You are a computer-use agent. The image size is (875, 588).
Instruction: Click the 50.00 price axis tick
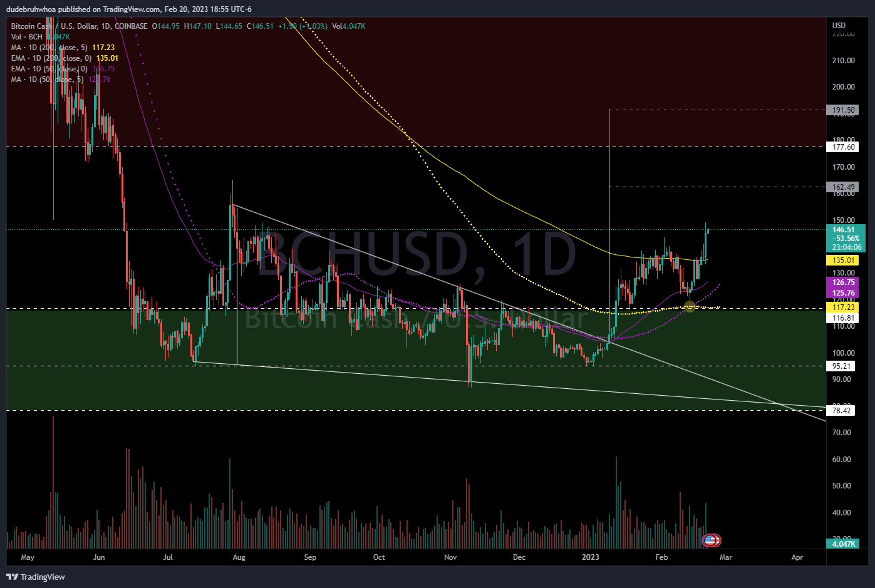(x=842, y=486)
